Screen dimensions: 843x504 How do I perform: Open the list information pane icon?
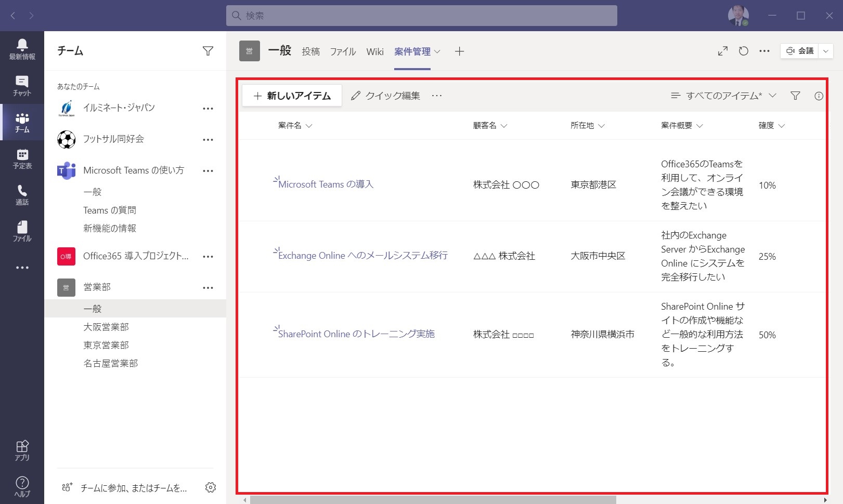tap(819, 96)
